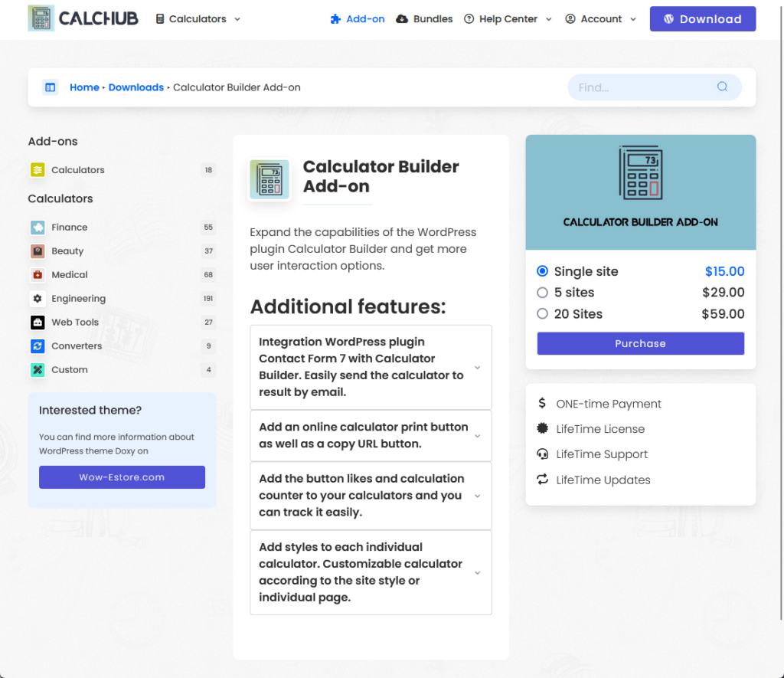Image resolution: width=784 pixels, height=678 pixels.
Task: Open the Beauty category link
Action: point(67,251)
